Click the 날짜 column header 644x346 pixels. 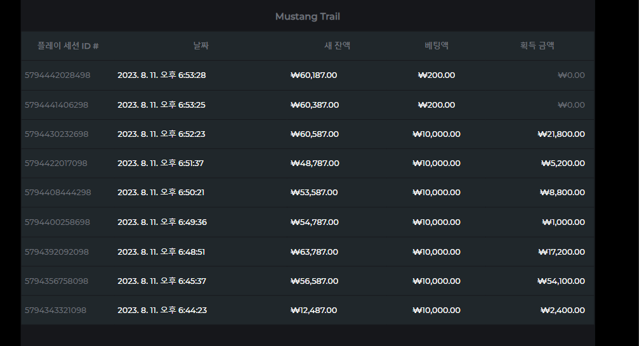201,46
